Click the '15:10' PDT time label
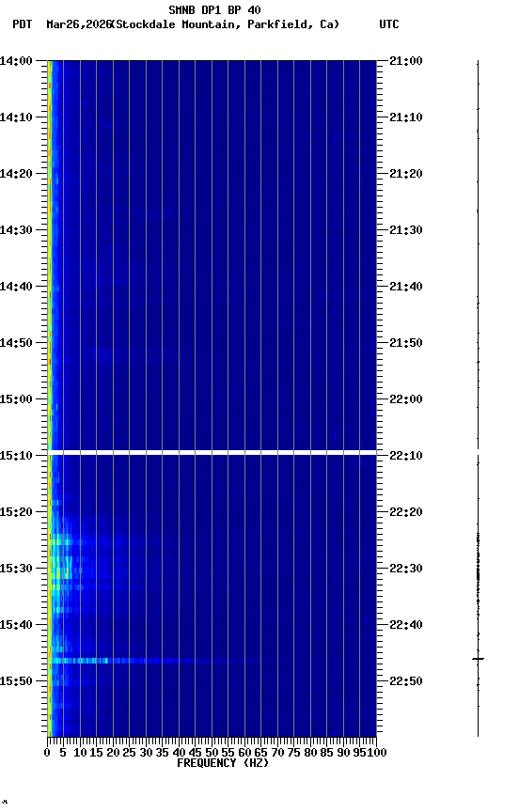519x812 pixels. [16, 456]
